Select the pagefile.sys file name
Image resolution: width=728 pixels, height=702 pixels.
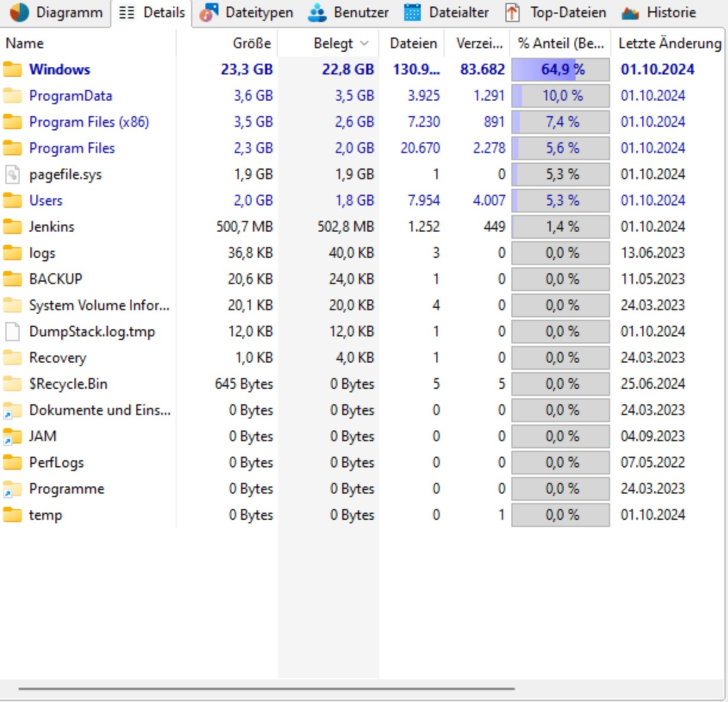65,175
